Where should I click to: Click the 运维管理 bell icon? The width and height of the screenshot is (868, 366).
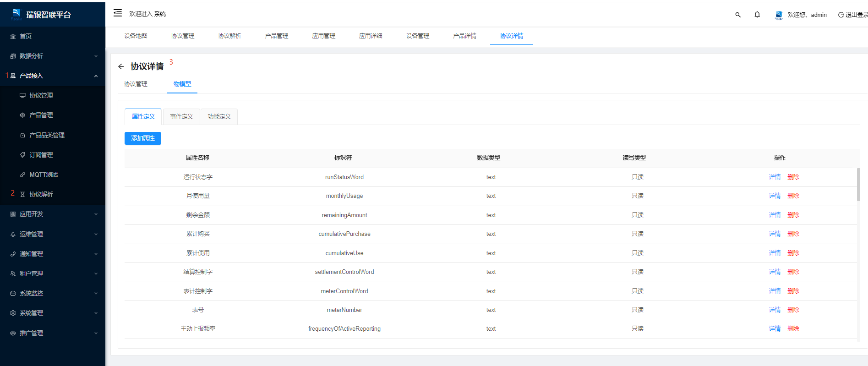coord(13,234)
